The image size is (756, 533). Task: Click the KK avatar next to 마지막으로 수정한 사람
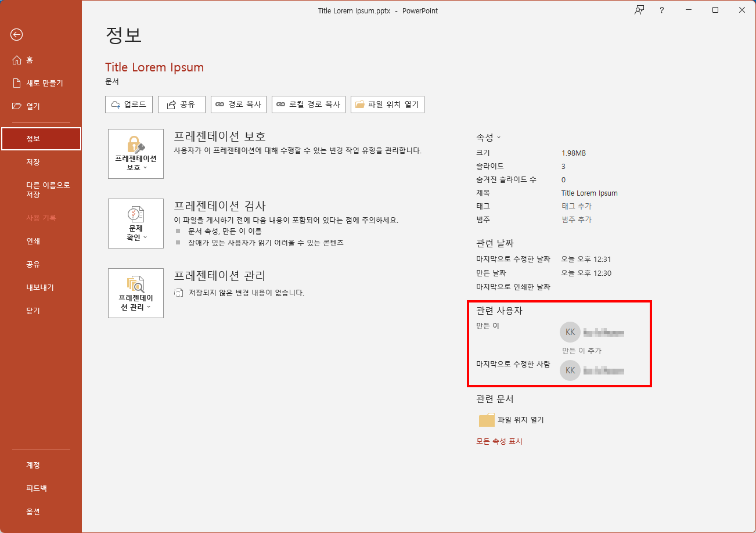tap(570, 370)
